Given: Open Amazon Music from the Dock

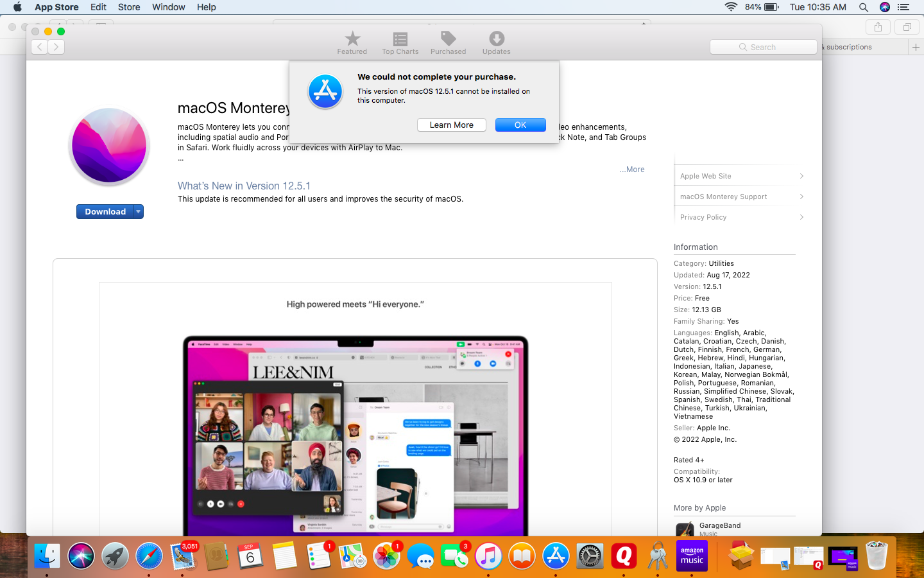Looking at the screenshot, I should click(x=692, y=556).
